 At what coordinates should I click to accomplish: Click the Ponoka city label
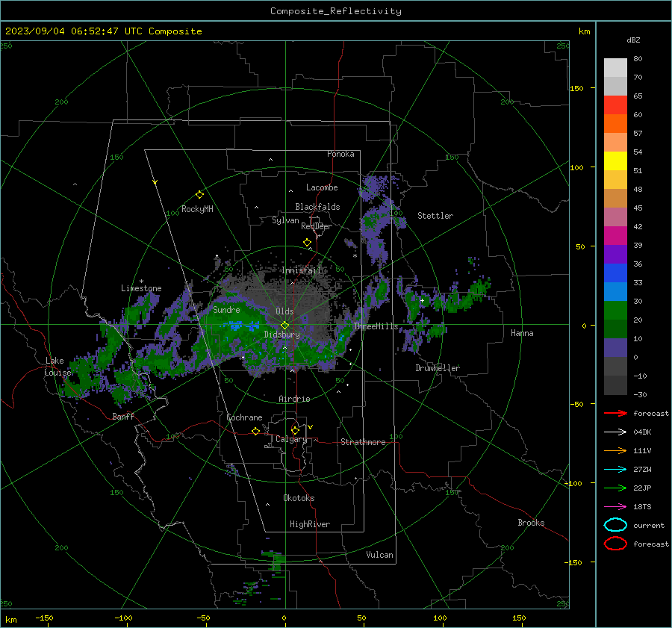(x=340, y=154)
